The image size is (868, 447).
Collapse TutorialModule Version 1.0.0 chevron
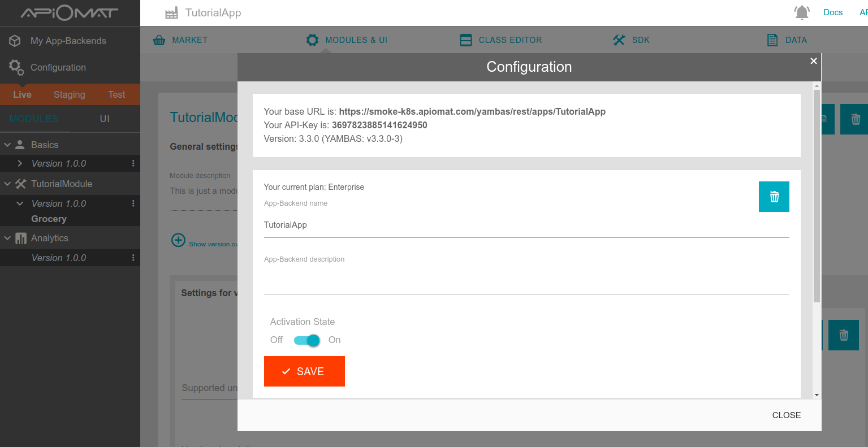click(x=20, y=203)
